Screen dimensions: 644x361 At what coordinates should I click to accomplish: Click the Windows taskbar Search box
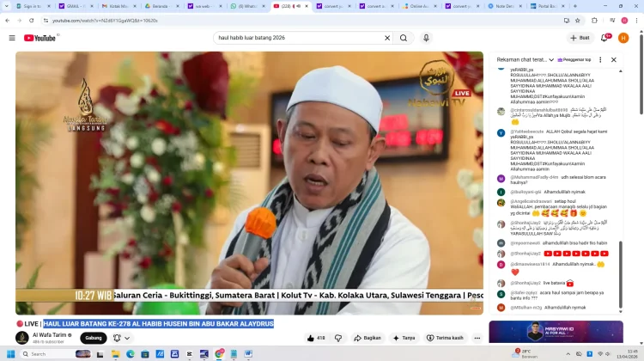click(56, 353)
